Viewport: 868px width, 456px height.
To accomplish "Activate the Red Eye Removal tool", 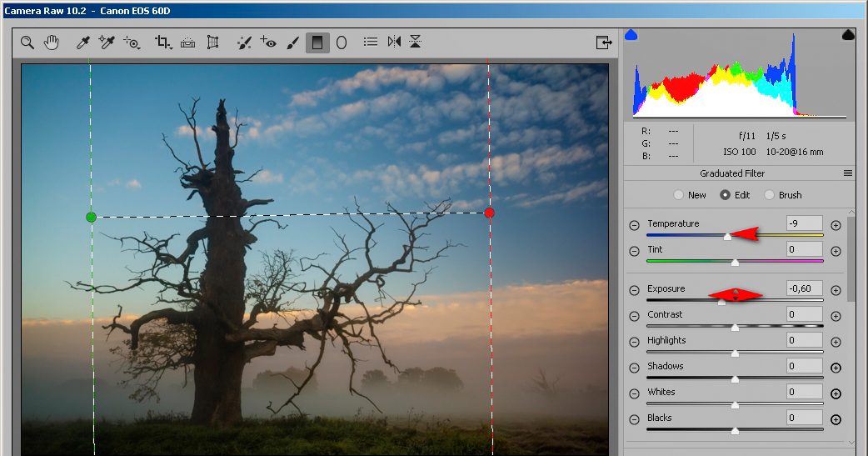I will 267,43.
